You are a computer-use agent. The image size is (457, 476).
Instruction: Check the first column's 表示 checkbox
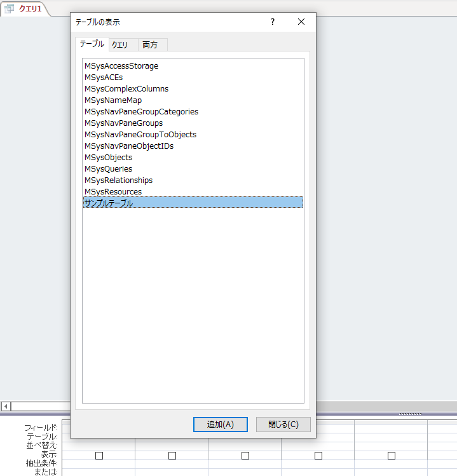(x=99, y=456)
